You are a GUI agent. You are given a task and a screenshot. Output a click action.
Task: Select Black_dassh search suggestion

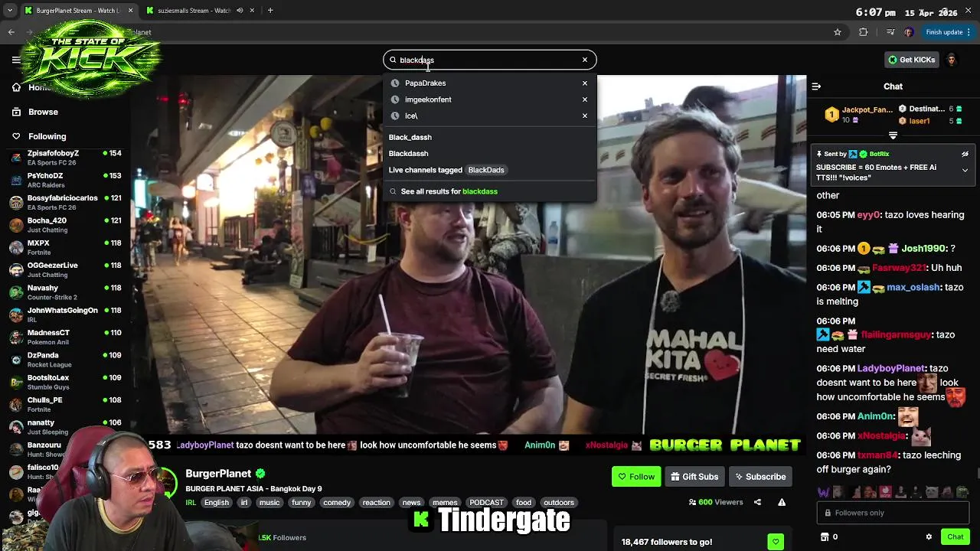pos(410,137)
